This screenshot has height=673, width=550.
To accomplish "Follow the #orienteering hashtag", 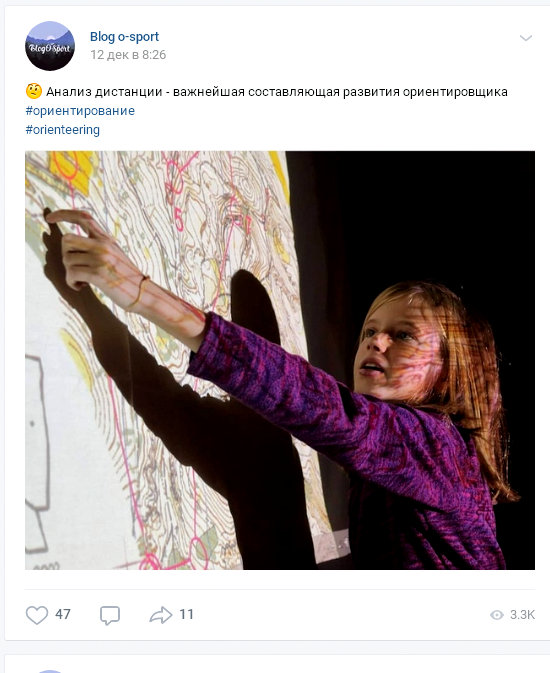I will pyautogui.click(x=63, y=130).
